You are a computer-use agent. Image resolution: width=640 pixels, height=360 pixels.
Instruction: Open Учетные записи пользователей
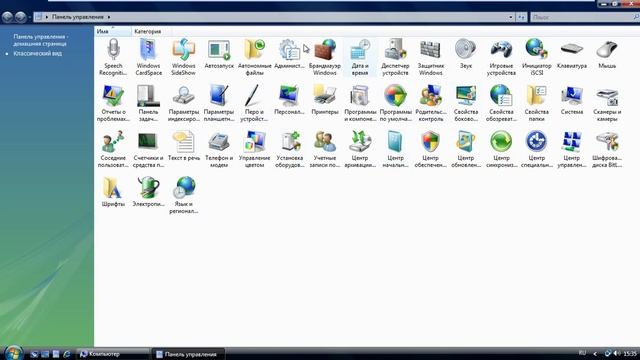click(324, 149)
